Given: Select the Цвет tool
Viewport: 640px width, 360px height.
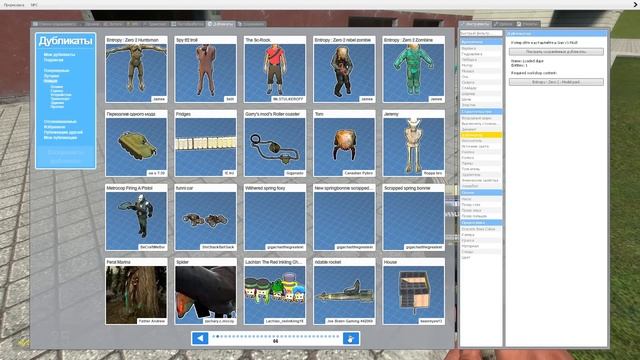Looking at the screenshot, I should point(481,258).
